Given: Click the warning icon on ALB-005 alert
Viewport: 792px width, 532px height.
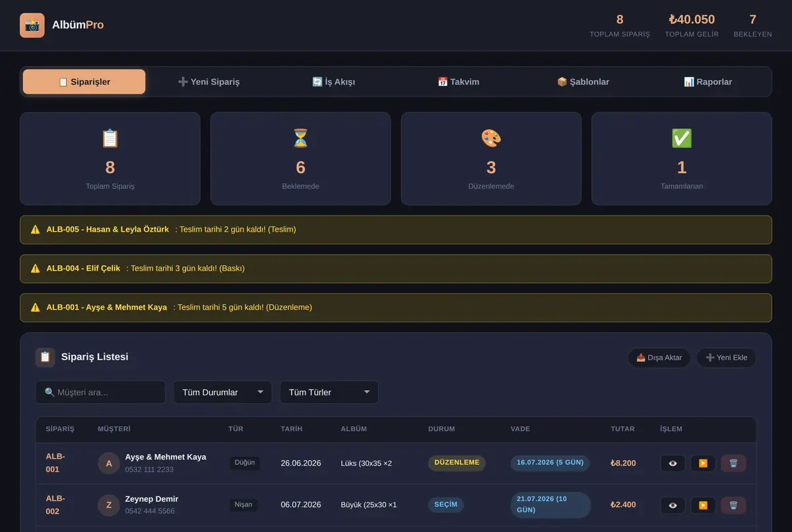Looking at the screenshot, I should tap(36, 230).
